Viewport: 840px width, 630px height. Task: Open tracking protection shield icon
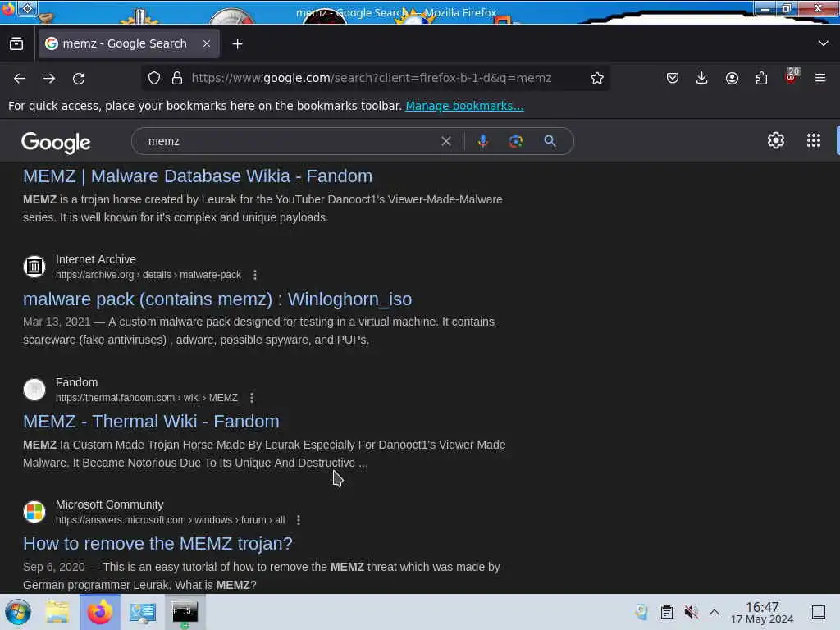(154, 78)
